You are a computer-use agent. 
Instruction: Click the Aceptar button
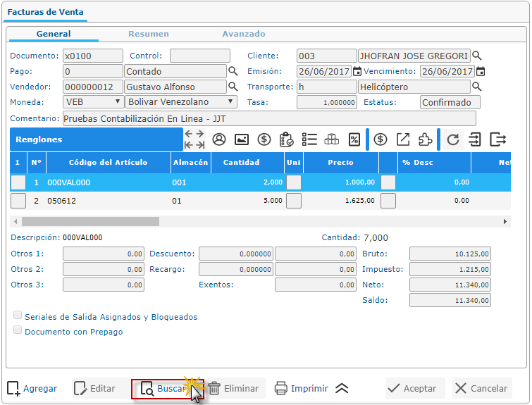click(x=414, y=388)
